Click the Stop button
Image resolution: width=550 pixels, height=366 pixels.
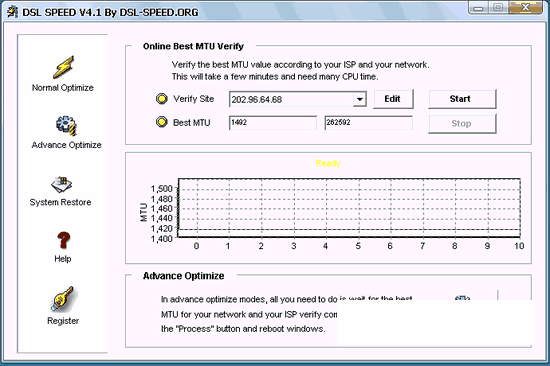pyautogui.click(x=462, y=124)
